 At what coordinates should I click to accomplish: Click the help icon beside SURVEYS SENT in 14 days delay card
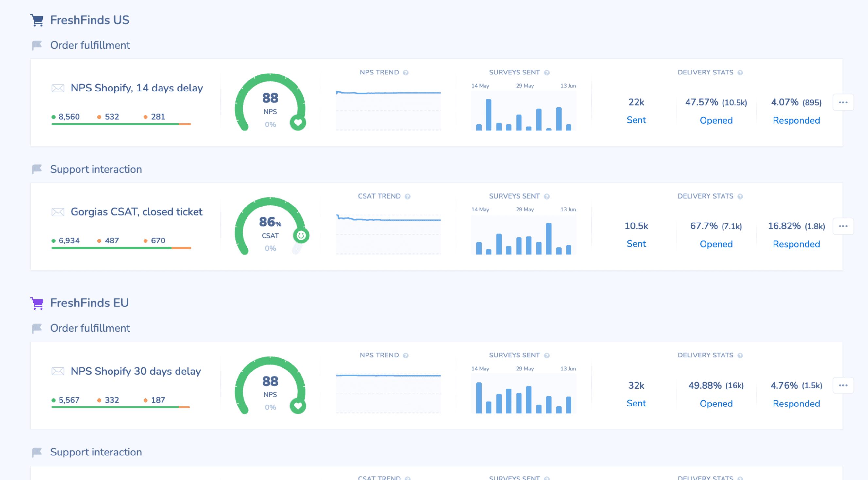tap(547, 73)
